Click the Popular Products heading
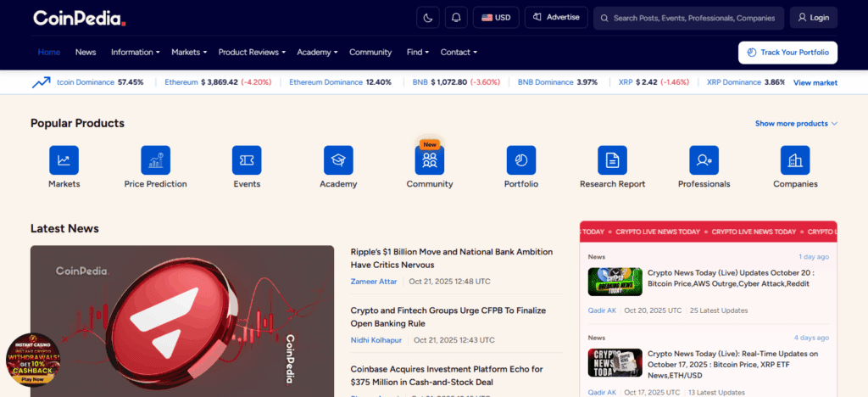The image size is (868, 397). tap(77, 123)
